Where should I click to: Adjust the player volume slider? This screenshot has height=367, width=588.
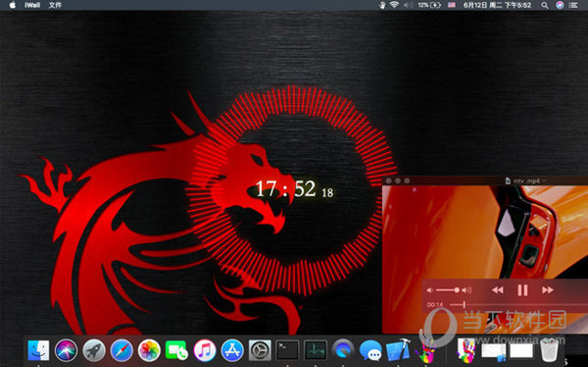coord(448,290)
